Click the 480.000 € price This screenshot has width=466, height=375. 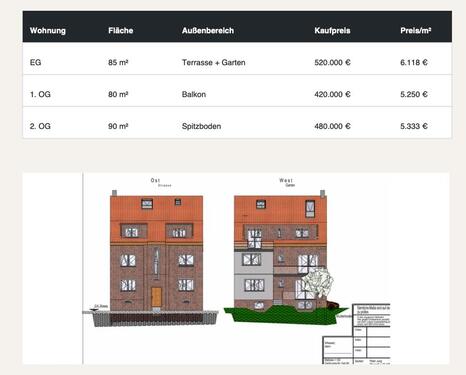332,126
